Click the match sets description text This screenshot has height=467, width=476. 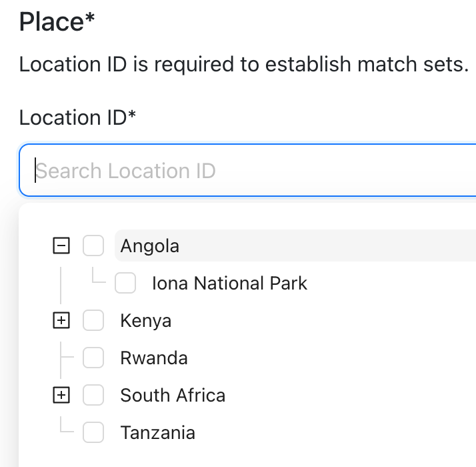click(244, 65)
